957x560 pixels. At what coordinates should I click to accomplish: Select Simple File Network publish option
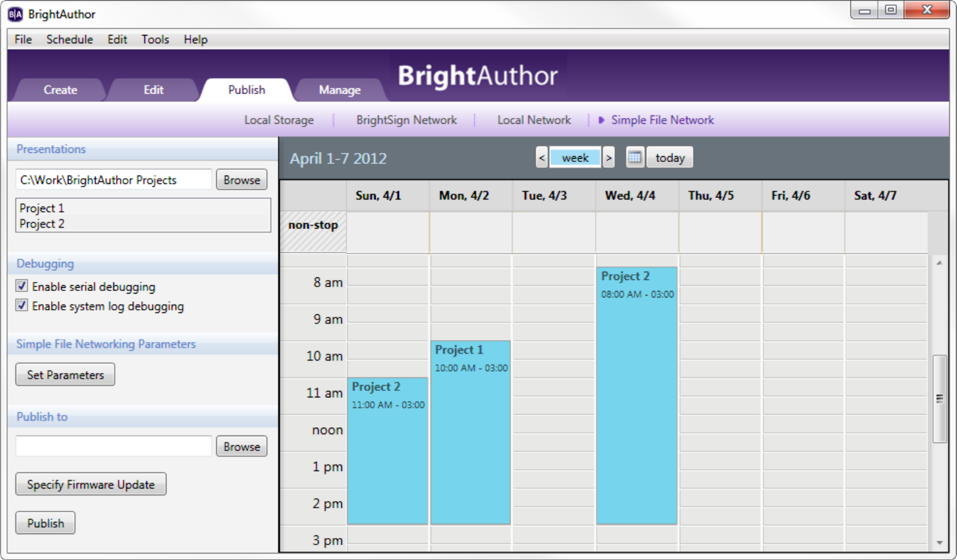[x=663, y=120]
